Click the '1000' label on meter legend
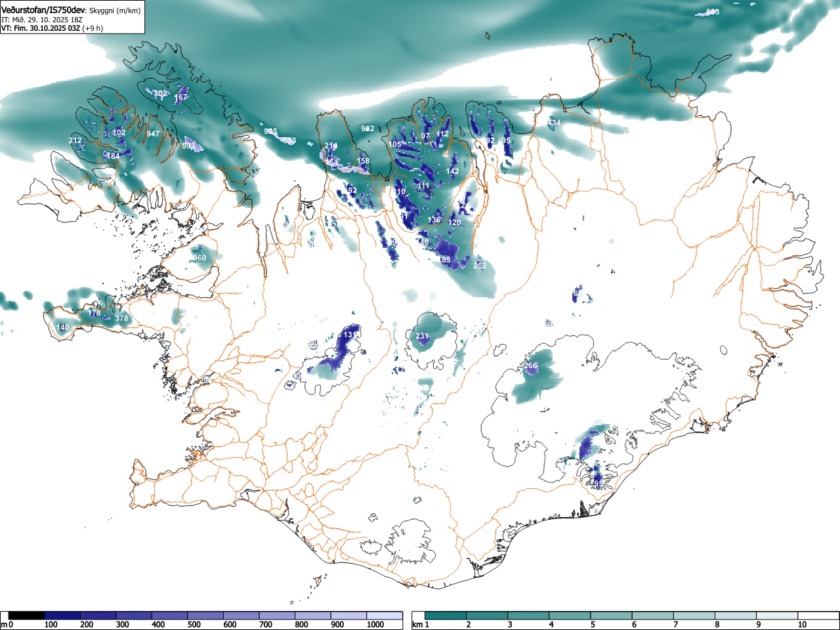This screenshot has width=840, height=630. click(x=375, y=625)
